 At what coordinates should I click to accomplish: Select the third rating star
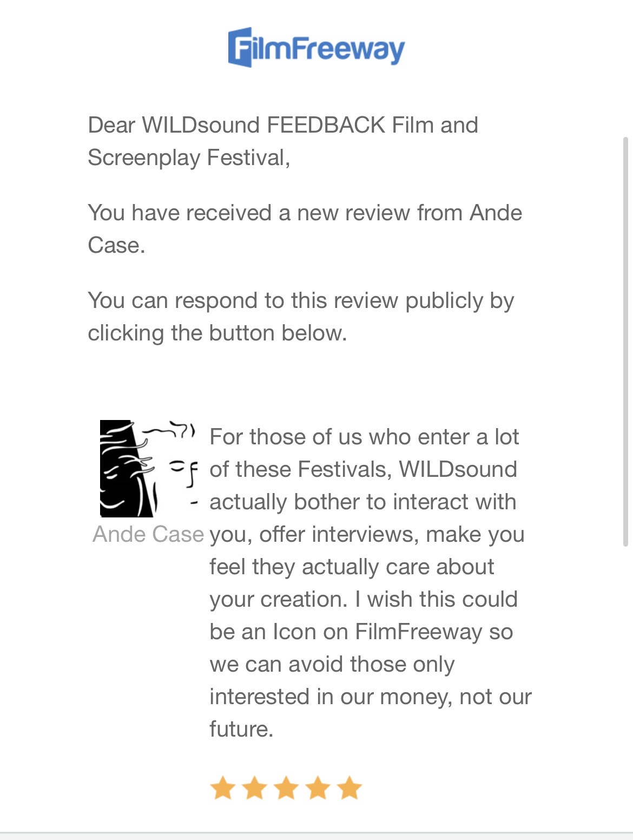tap(286, 788)
